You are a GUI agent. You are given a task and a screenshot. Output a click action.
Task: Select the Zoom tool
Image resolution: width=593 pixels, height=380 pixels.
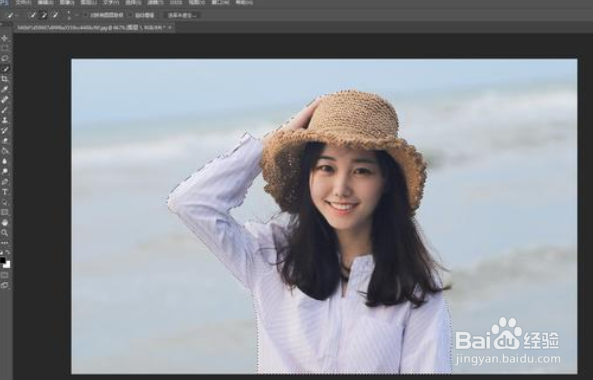tap(5, 233)
